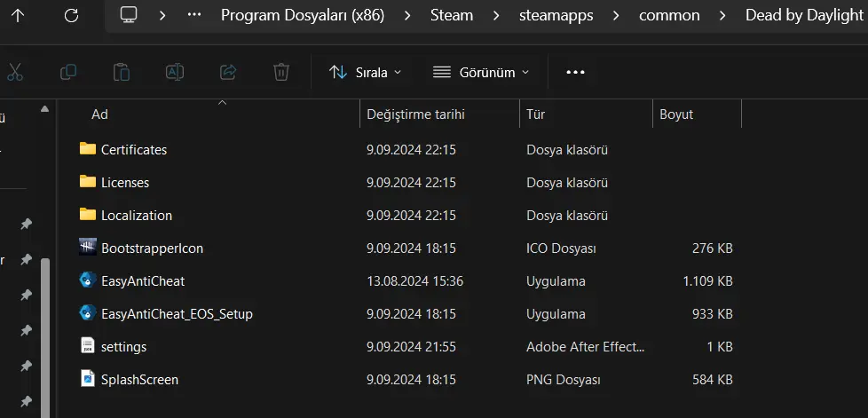The width and height of the screenshot is (868, 418).
Task: Refresh the current folder view
Action: point(71,15)
